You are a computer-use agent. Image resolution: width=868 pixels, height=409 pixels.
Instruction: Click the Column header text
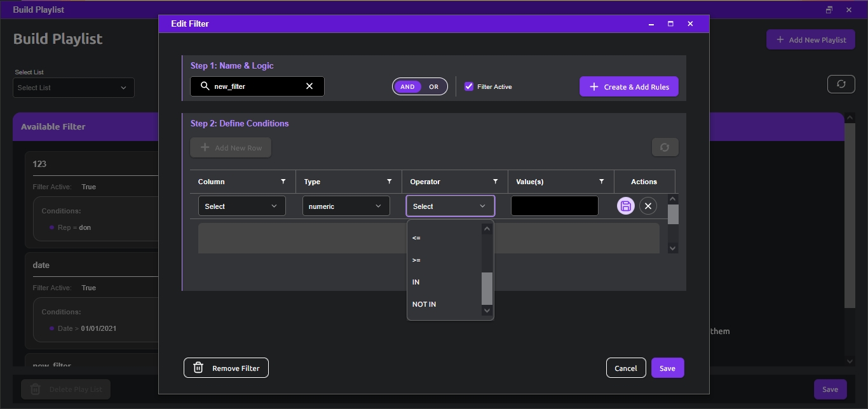tap(212, 182)
